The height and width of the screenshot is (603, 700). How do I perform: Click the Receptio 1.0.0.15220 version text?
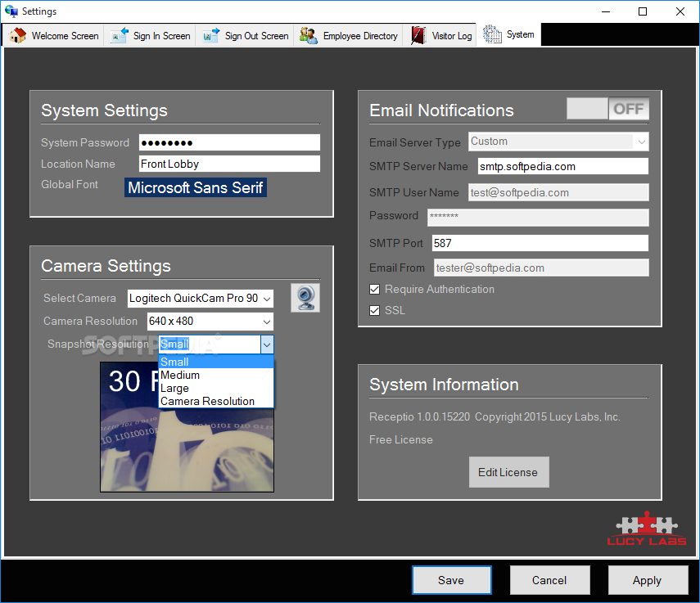tap(420, 417)
